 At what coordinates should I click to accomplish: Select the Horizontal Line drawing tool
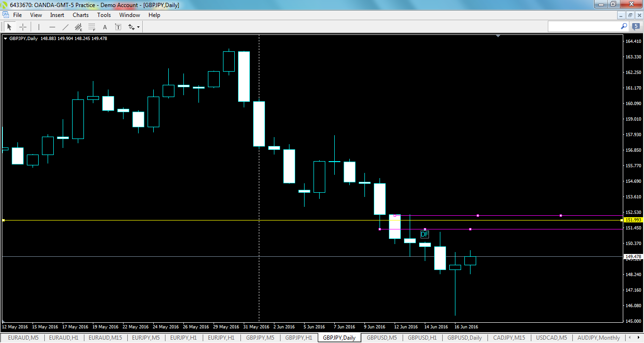(52, 27)
